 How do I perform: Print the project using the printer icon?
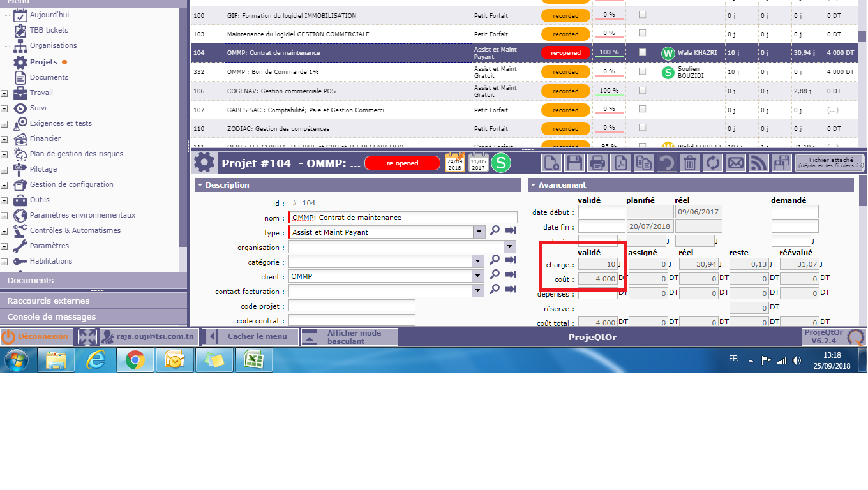597,163
